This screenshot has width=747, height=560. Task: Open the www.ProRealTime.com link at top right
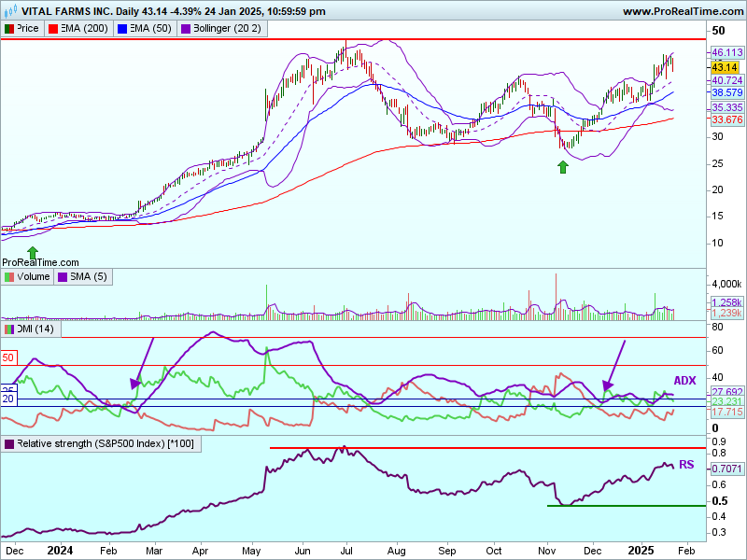tap(681, 11)
